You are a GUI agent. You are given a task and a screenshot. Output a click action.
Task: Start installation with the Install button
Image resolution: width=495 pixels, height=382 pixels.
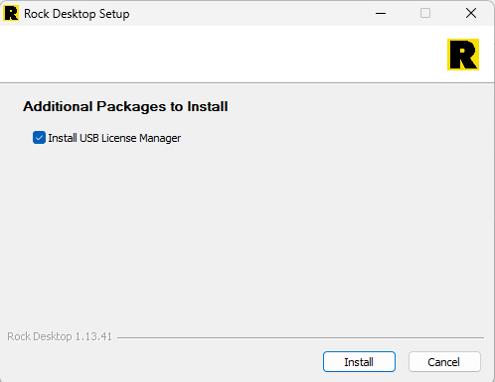(359, 362)
